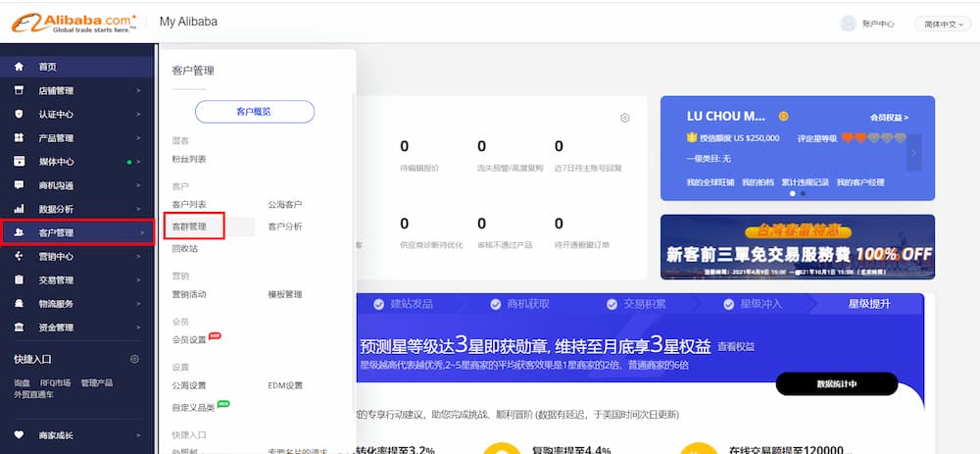Open the 简体中文 language dropdown
The image size is (980, 454).
click(x=942, y=24)
